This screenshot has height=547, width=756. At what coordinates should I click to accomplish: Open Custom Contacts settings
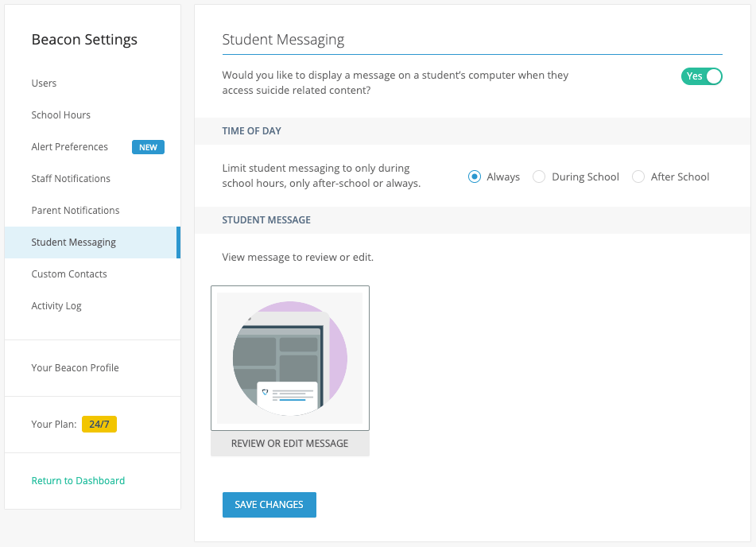point(69,274)
